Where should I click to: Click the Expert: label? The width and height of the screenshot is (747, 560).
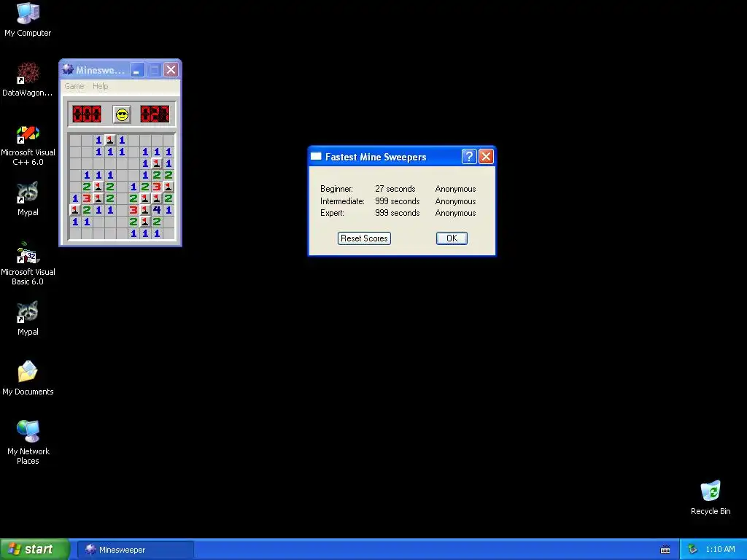(332, 213)
